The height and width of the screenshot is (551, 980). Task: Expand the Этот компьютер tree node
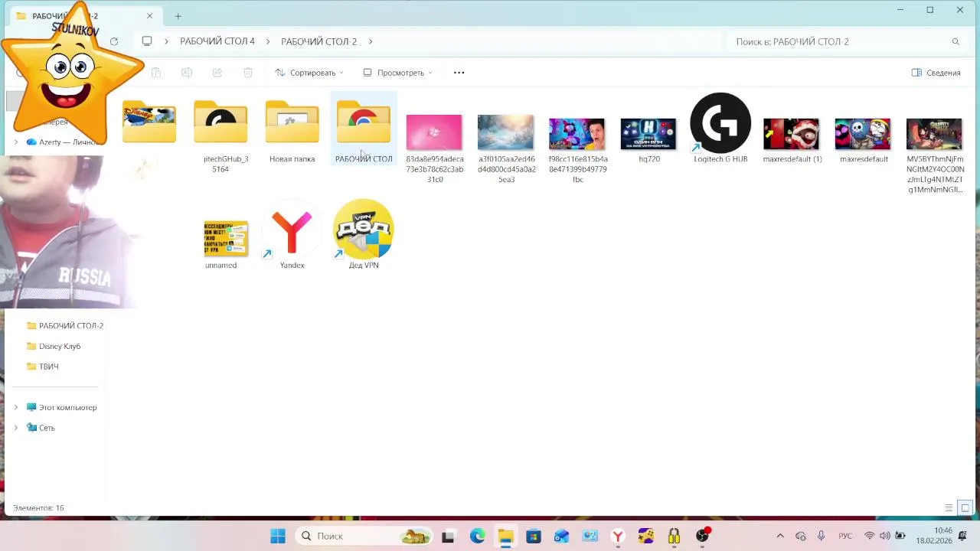point(15,407)
